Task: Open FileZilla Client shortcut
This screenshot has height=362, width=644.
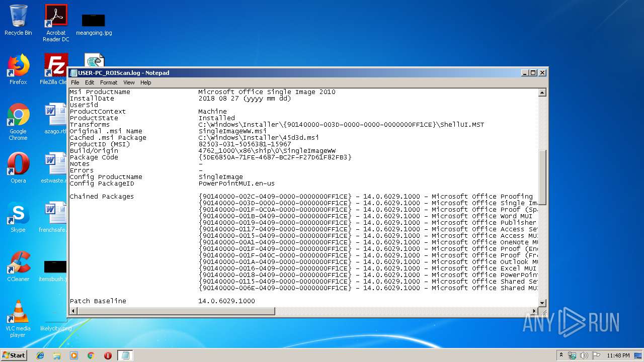Action: (54, 69)
